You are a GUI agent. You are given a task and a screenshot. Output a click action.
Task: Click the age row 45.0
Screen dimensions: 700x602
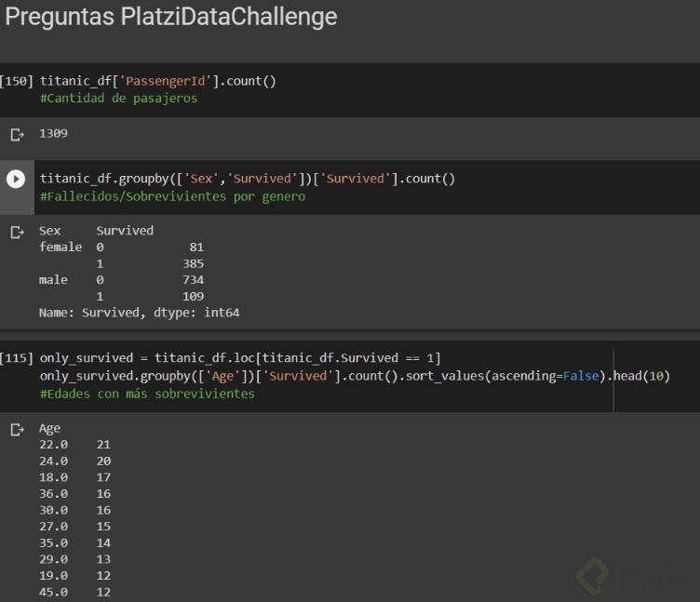click(x=53, y=592)
